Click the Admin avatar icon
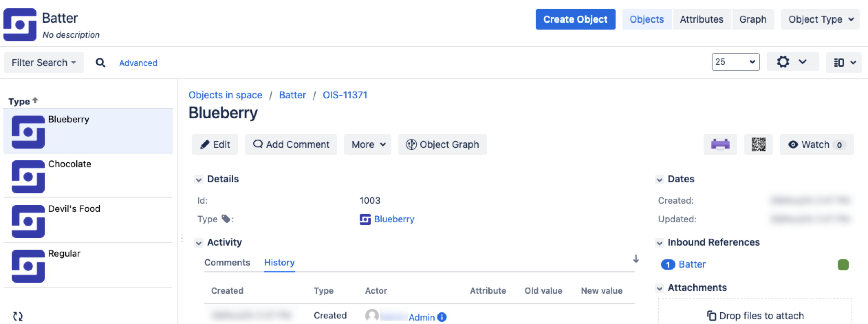The width and height of the screenshot is (868, 324). [x=372, y=315]
